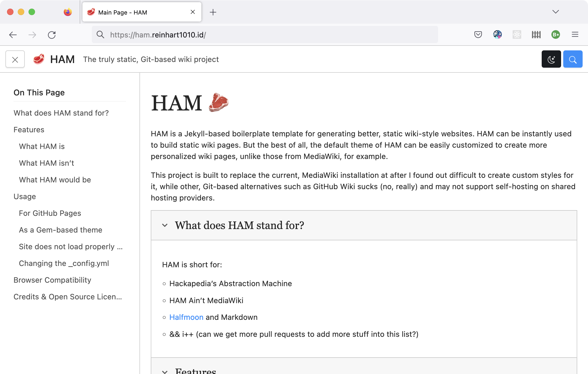Toggle dark mode with the moon button

click(x=551, y=59)
